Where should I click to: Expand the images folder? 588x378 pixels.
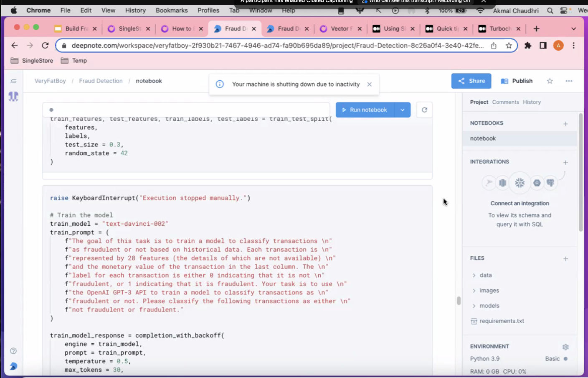click(x=489, y=291)
